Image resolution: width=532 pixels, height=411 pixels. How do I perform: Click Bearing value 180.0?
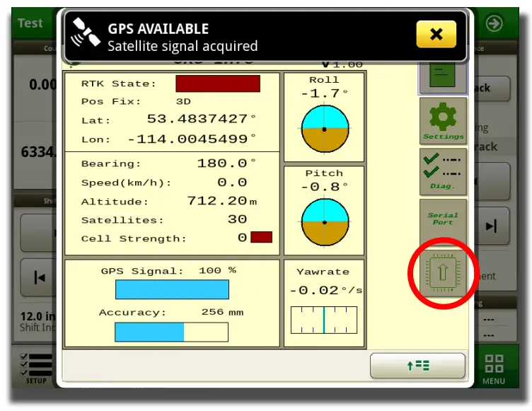[x=226, y=163]
